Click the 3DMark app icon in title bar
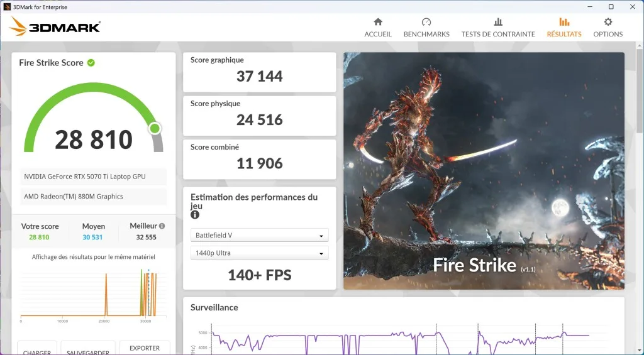Image resolution: width=644 pixels, height=355 pixels. click(x=7, y=7)
